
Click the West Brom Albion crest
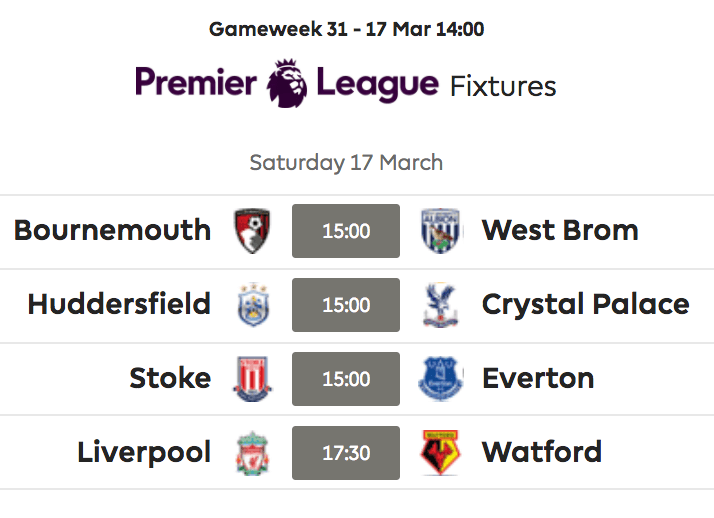[x=440, y=231]
